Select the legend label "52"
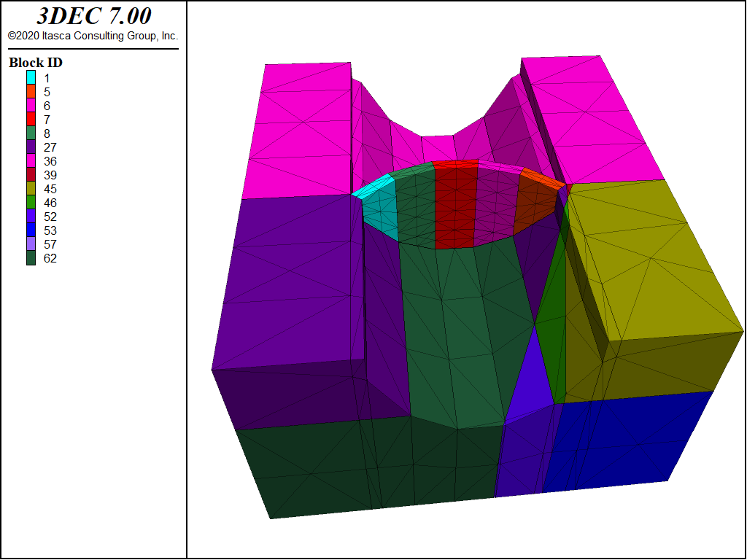This screenshot has height=560, width=747. [x=50, y=216]
